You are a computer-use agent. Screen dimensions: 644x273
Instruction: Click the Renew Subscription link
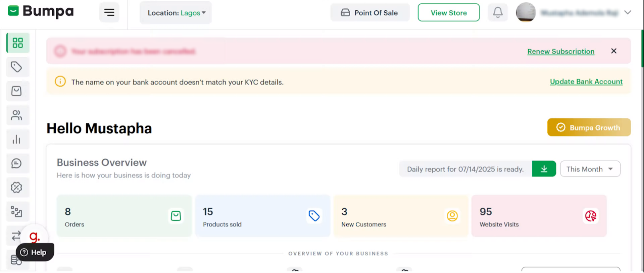(x=561, y=51)
